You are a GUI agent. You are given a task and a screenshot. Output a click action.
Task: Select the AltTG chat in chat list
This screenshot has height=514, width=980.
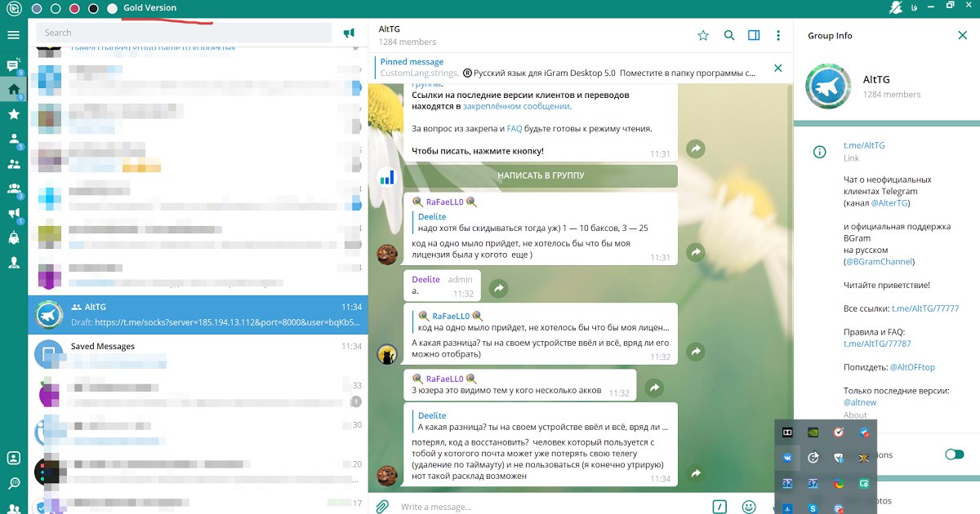coord(198,314)
